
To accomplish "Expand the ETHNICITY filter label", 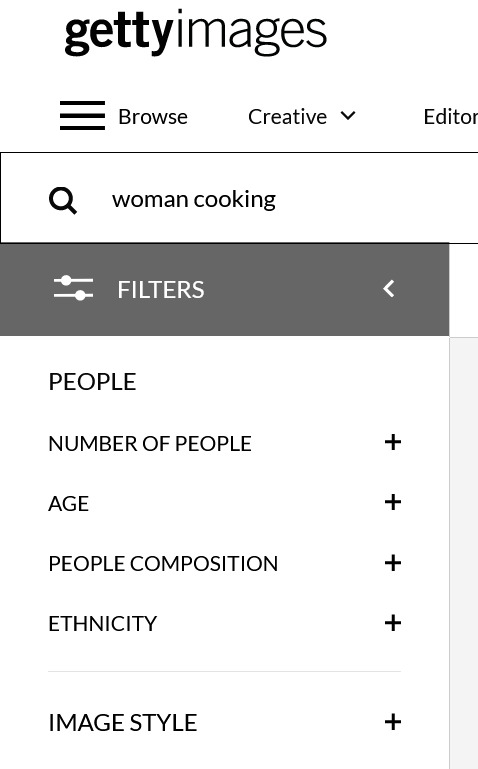I will point(102,624).
